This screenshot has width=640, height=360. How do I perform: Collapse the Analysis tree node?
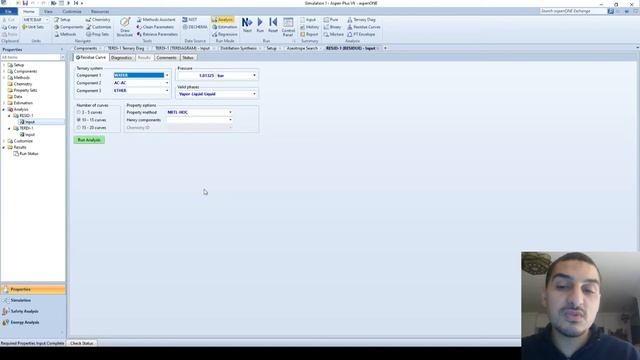point(4,109)
